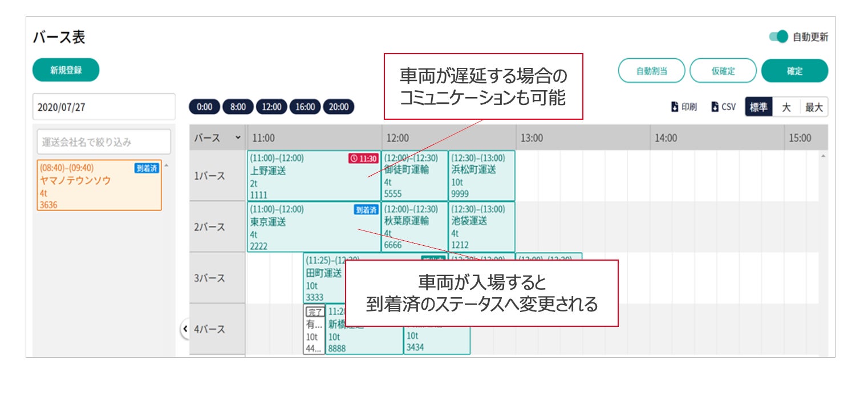Open the date field showing 2020/07/27
The image size is (868, 397).
pos(104,107)
